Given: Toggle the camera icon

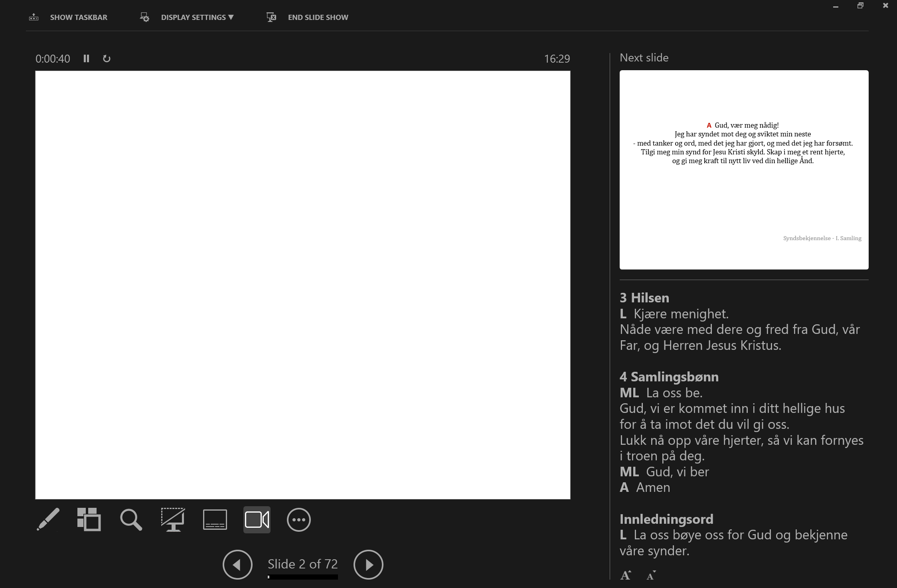Looking at the screenshot, I should point(257,519).
